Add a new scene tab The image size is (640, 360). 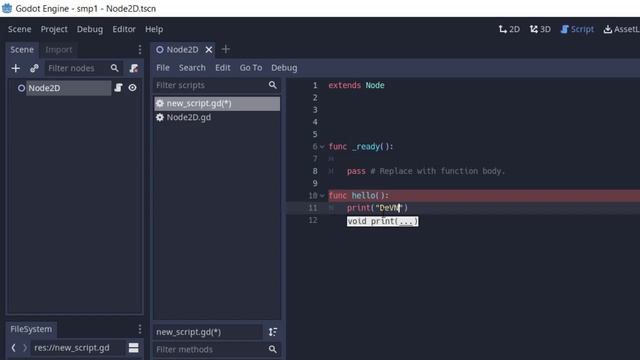tap(225, 50)
